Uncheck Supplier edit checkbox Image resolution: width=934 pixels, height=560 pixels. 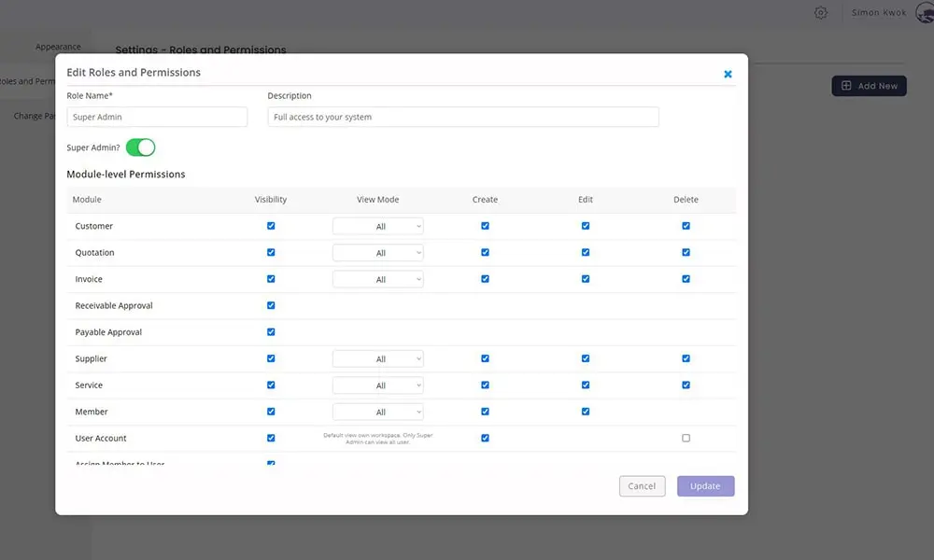[x=586, y=358]
